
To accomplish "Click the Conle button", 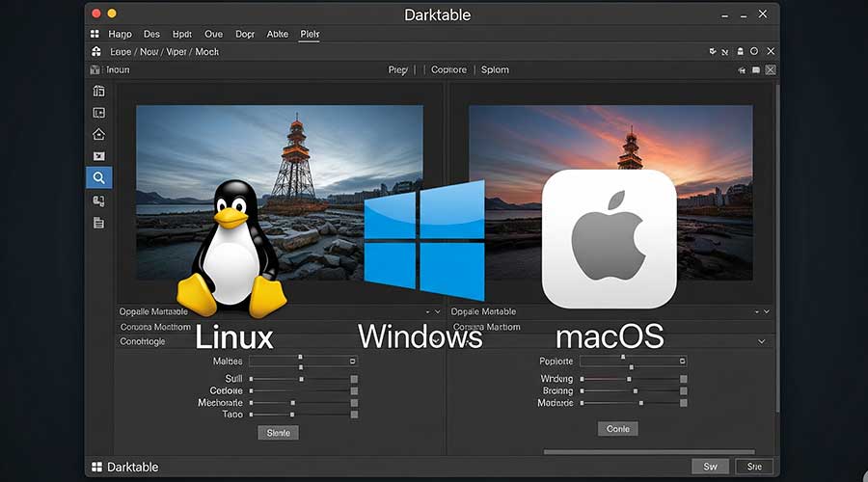I will (x=618, y=429).
